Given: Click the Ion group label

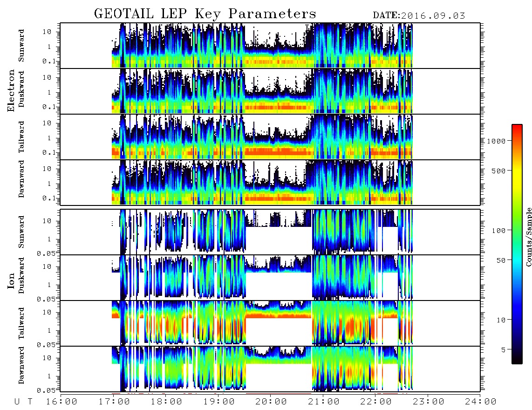Looking at the screenshot, I should tap(11, 280).
